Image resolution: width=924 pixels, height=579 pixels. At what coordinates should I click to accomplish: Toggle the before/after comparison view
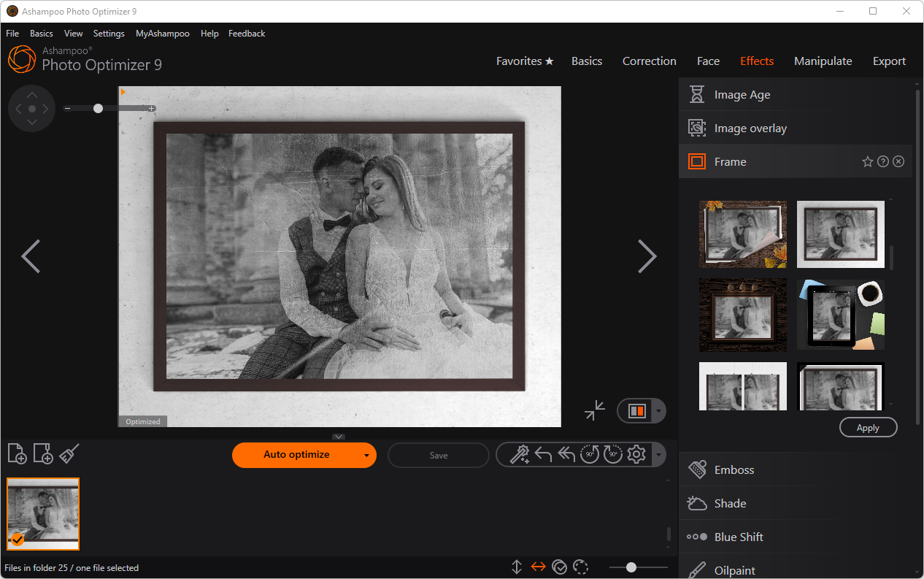pos(636,410)
